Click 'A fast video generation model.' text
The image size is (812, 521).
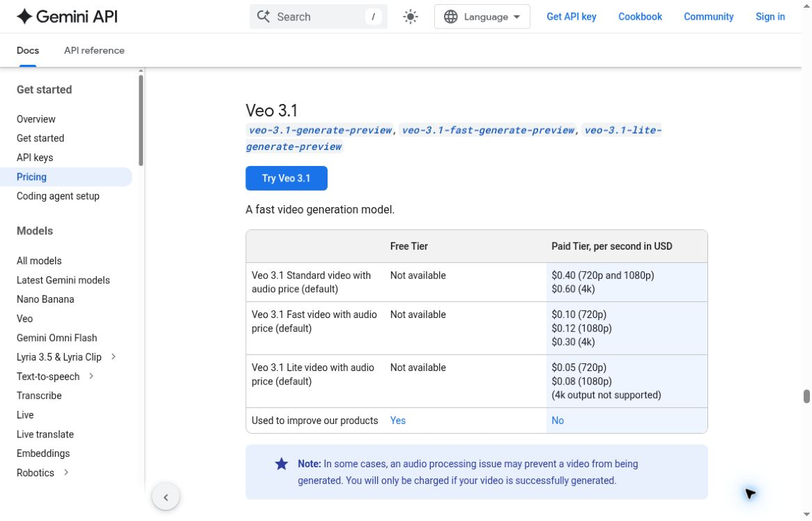click(x=320, y=209)
